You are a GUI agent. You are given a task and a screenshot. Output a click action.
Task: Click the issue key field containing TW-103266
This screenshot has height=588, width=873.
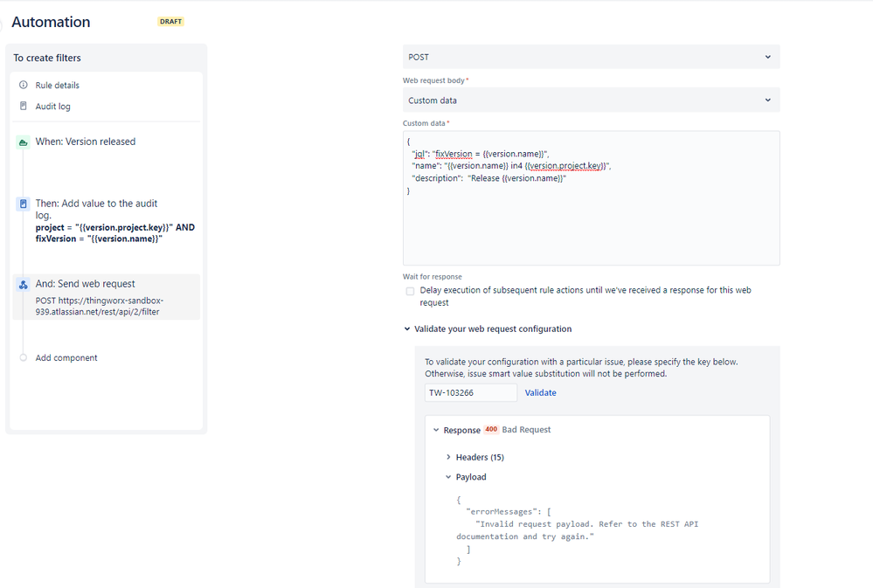(x=470, y=392)
